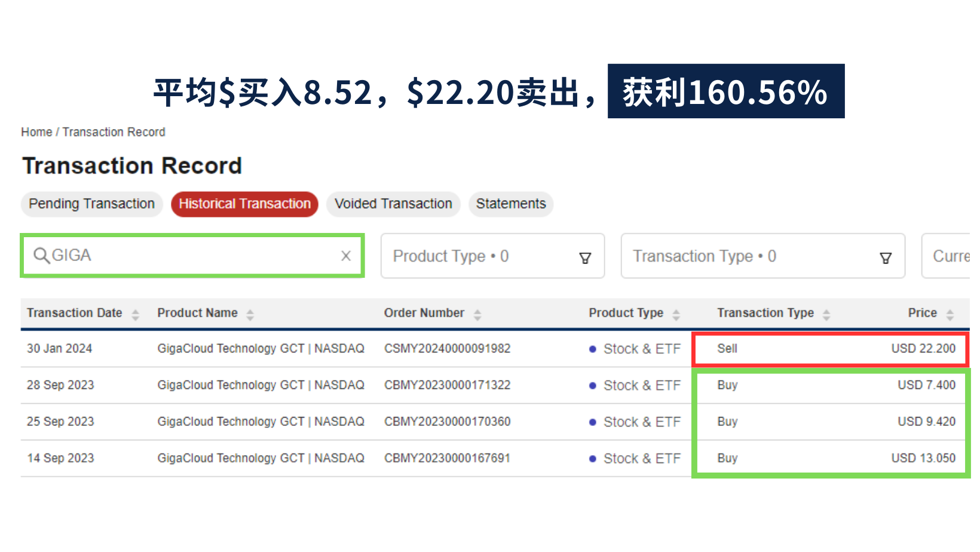This screenshot has height=552, width=980.
Task: Click order number CBMY20230000170360
Action: (x=448, y=421)
